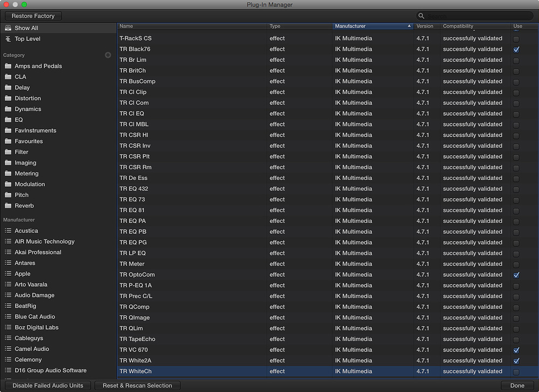The height and width of the screenshot is (392, 539).
Task: Click the Delay folder icon
Action: [x=8, y=88]
